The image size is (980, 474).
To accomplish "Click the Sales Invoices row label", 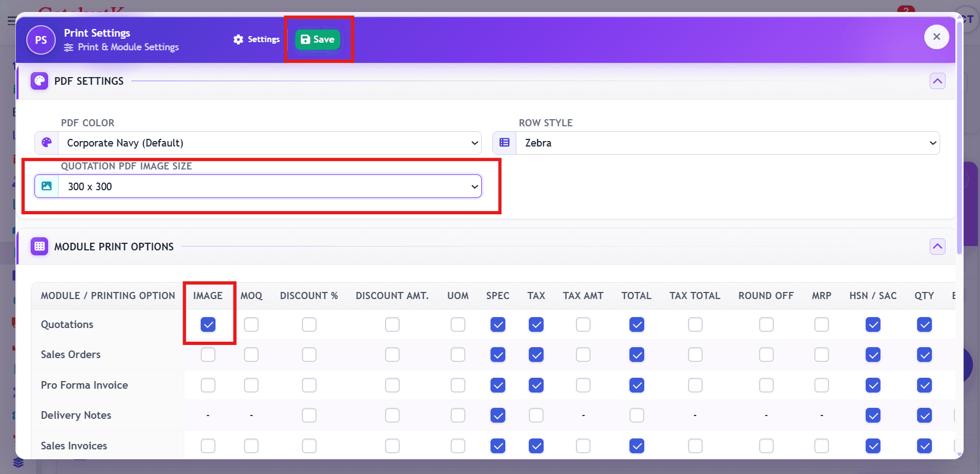I will 74,446.
